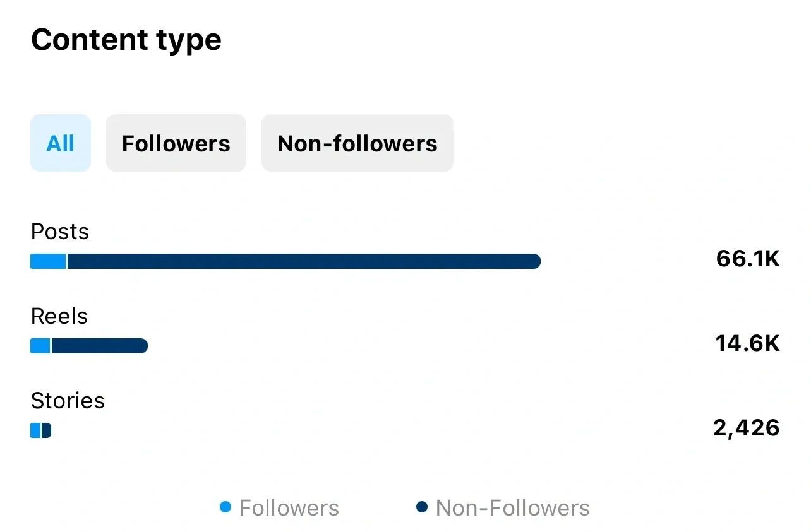Switch to the Followers filter tab

pyautogui.click(x=176, y=143)
